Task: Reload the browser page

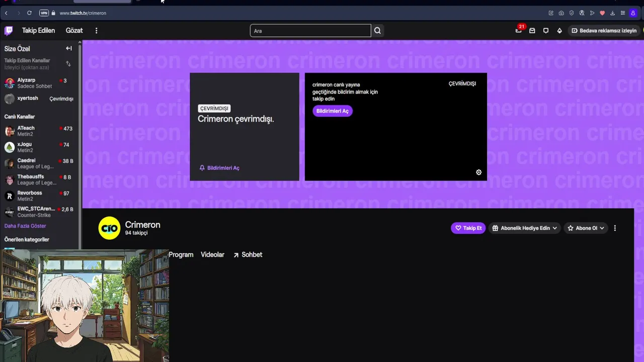Action: coord(29,13)
